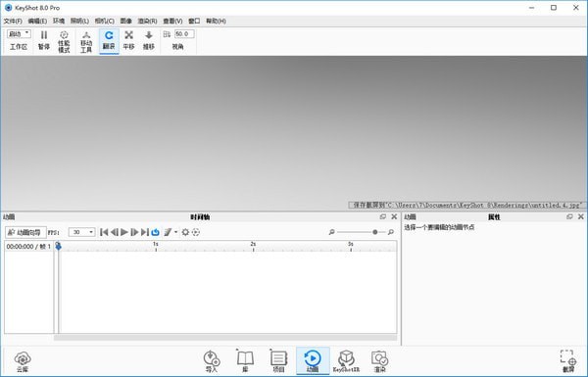Open the 环境 menu
This screenshot has width=588, height=377.
(59, 21)
